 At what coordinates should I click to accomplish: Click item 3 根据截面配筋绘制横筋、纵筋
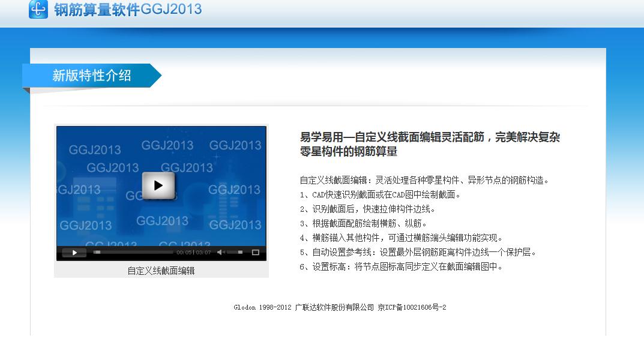(x=363, y=223)
